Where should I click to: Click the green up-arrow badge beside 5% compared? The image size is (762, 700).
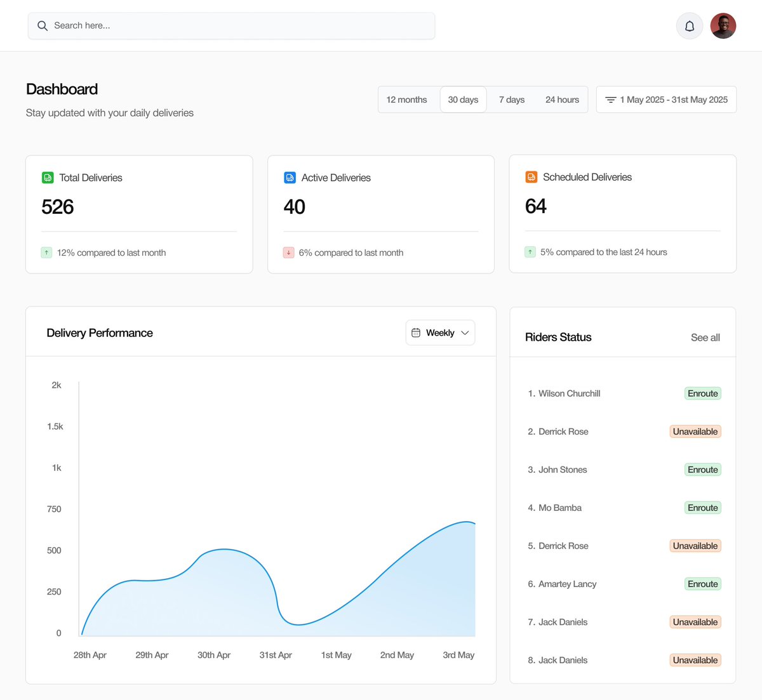coord(530,252)
